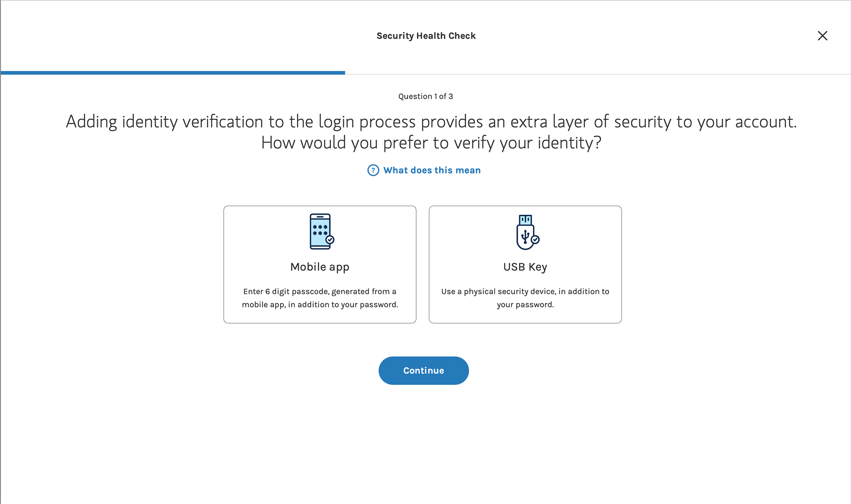Screen dimensions: 851x504
Task: Click the USB key device icon
Action: pos(527,232)
